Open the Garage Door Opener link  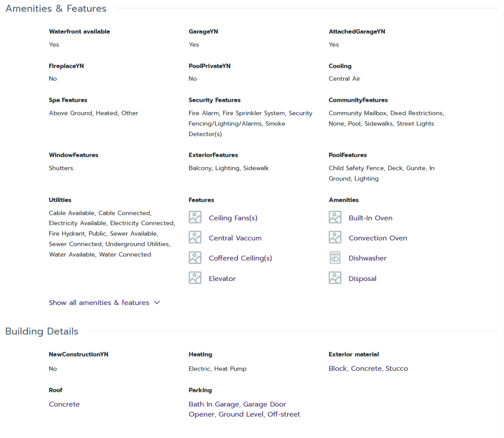[x=264, y=404]
